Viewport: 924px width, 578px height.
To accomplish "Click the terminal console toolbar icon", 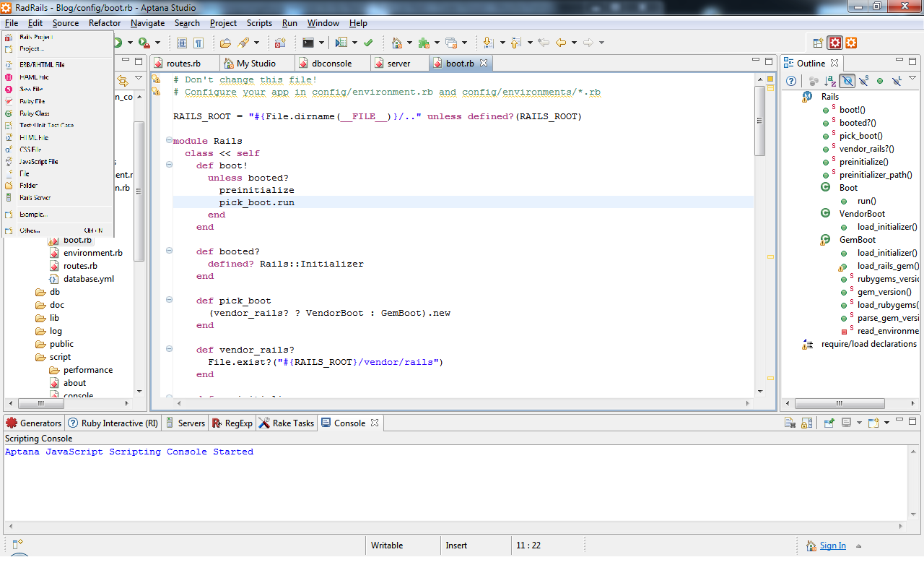I will [308, 43].
